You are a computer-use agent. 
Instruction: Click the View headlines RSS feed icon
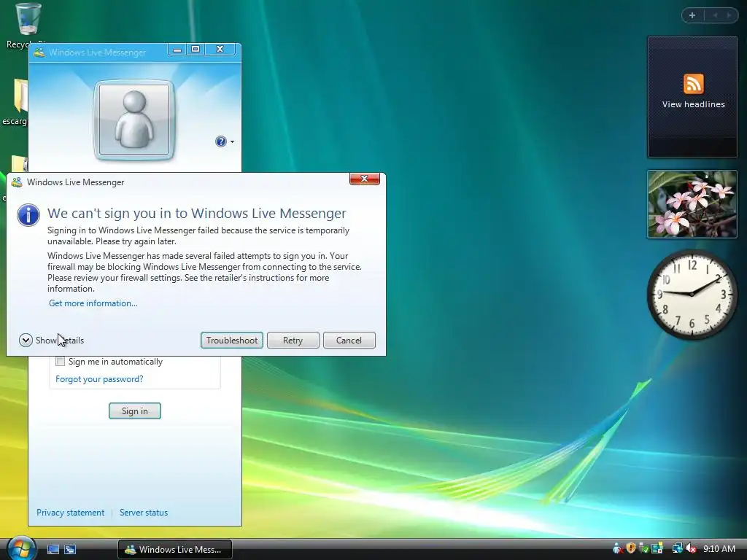[x=693, y=84]
